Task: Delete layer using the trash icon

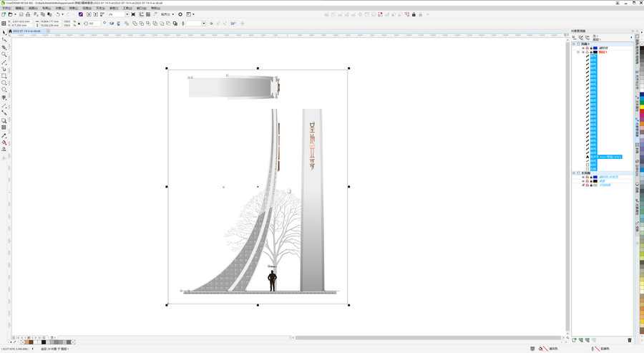Action: tap(630, 340)
